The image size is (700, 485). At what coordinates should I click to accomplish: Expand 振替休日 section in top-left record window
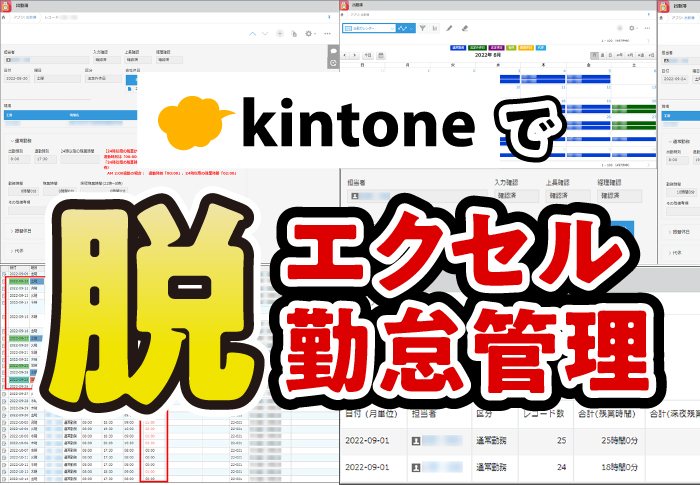tap(21, 231)
